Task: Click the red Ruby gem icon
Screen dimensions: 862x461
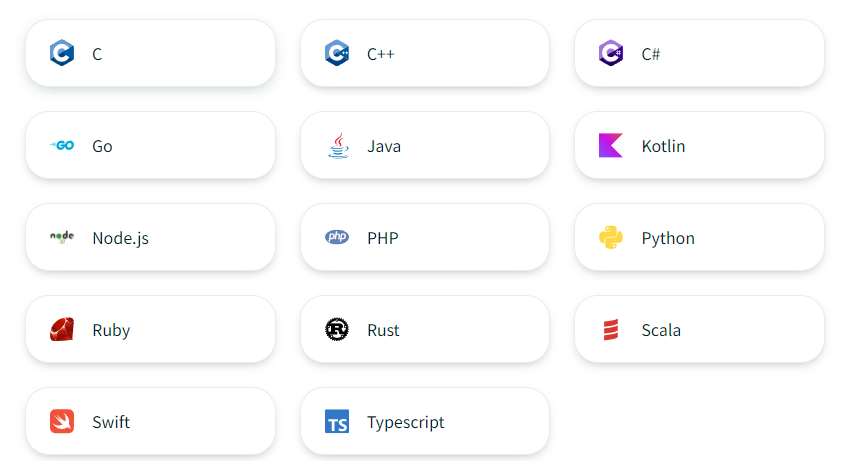Action: [x=62, y=329]
